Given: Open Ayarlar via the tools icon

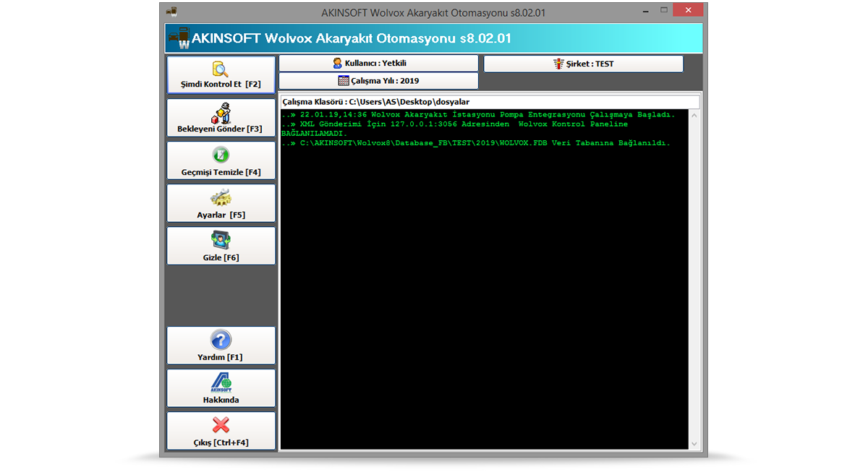Looking at the screenshot, I should pyautogui.click(x=221, y=198).
